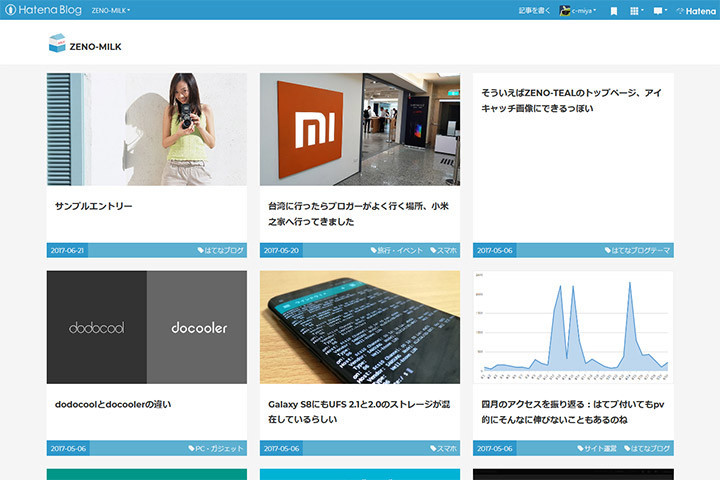The image size is (720, 480).
Task: Click the Hatena link at top right
Action: coord(696,11)
